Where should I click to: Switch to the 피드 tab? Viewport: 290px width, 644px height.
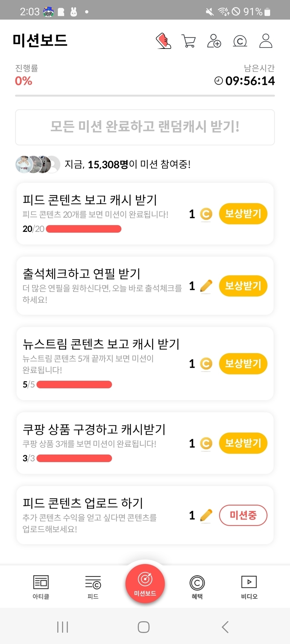click(x=93, y=587)
